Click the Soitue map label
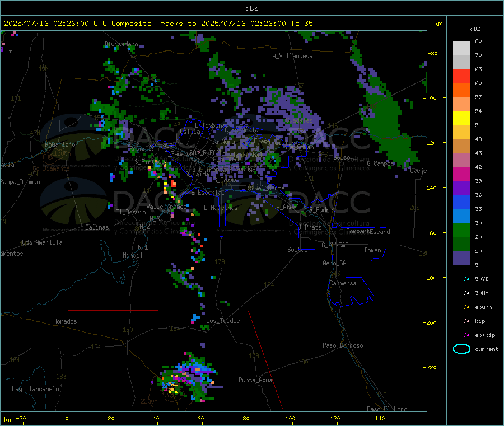This screenshot has width=504, height=426. 297,250
